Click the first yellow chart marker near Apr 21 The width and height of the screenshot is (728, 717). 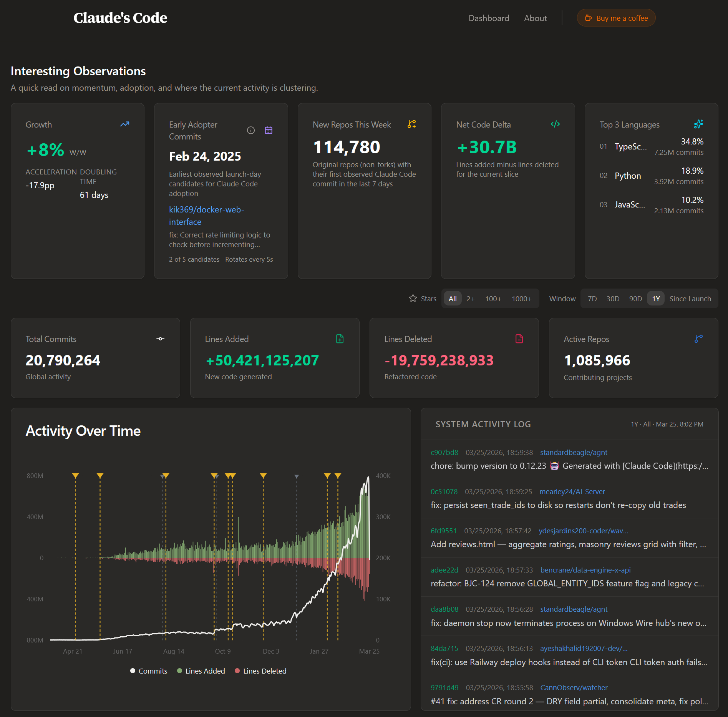pyautogui.click(x=75, y=476)
